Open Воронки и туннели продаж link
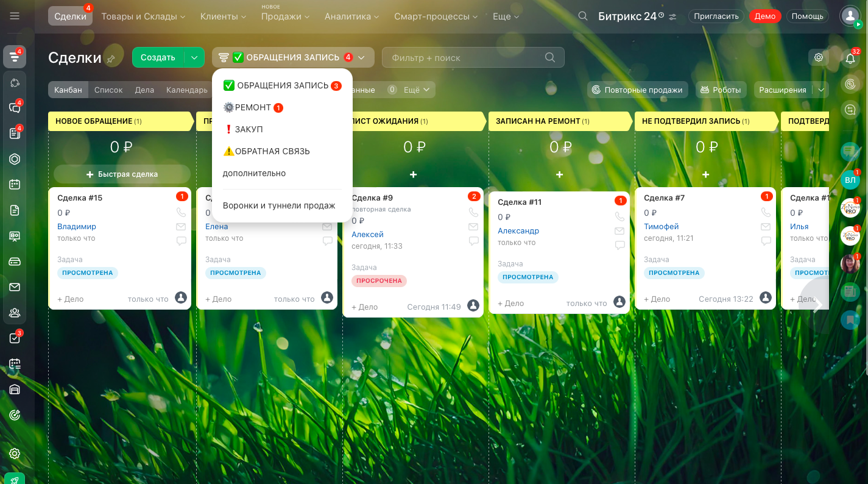The height and width of the screenshot is (484, 868). tap(279, 205)
